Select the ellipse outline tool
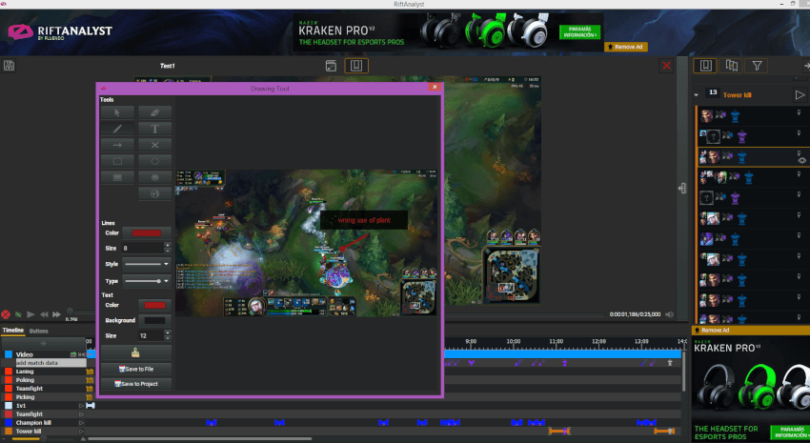 click(154, 161)
